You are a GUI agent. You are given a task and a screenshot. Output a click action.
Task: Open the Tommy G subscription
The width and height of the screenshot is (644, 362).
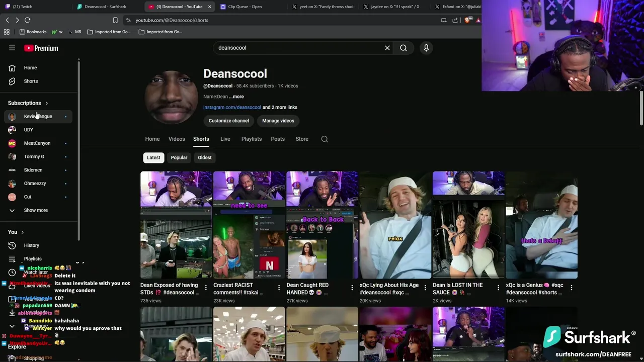click(x=38, y=156)
